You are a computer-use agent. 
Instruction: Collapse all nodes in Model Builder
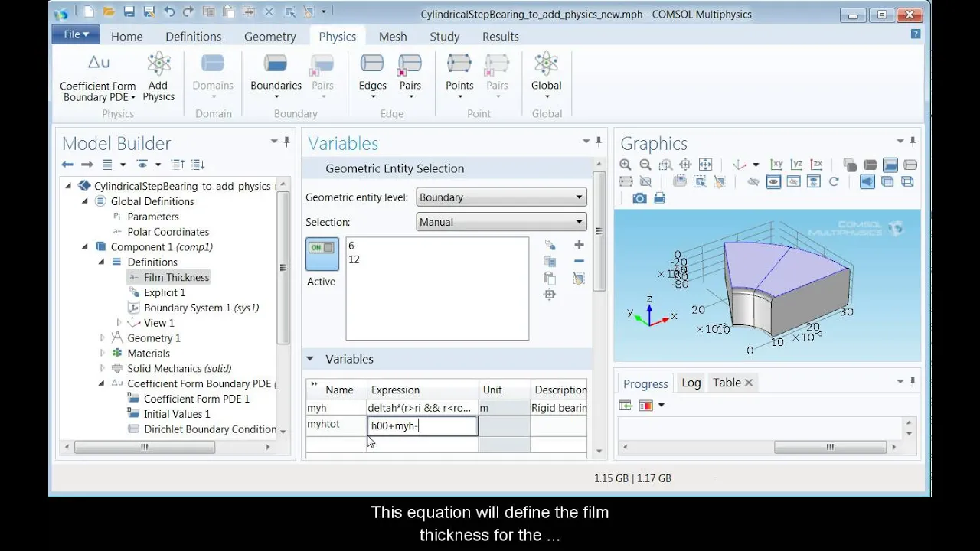[178, 165]
